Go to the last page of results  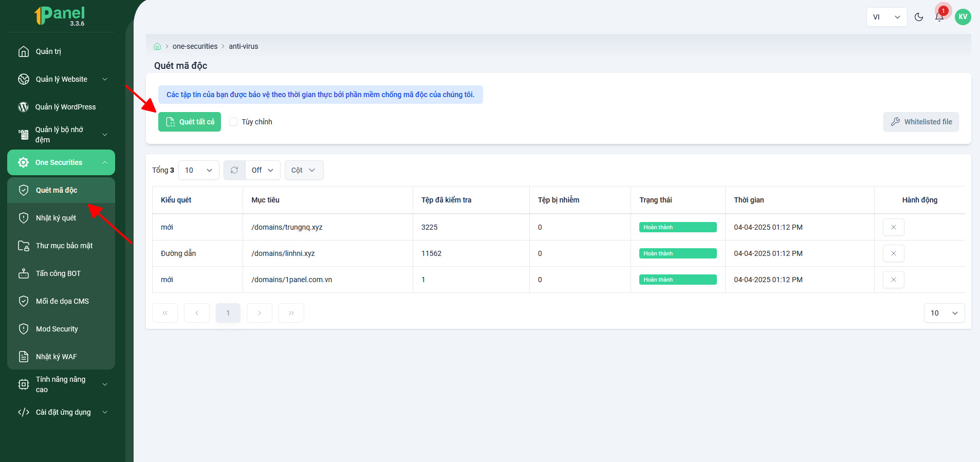(291, 313)
